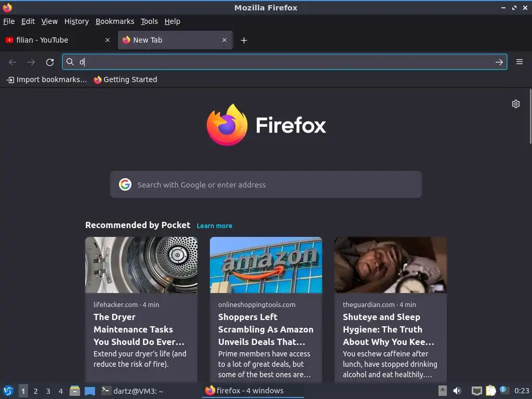This screenshot has height=399, width=532.
Task: Click the removable media tray icon
Action: tap(443, 391)
